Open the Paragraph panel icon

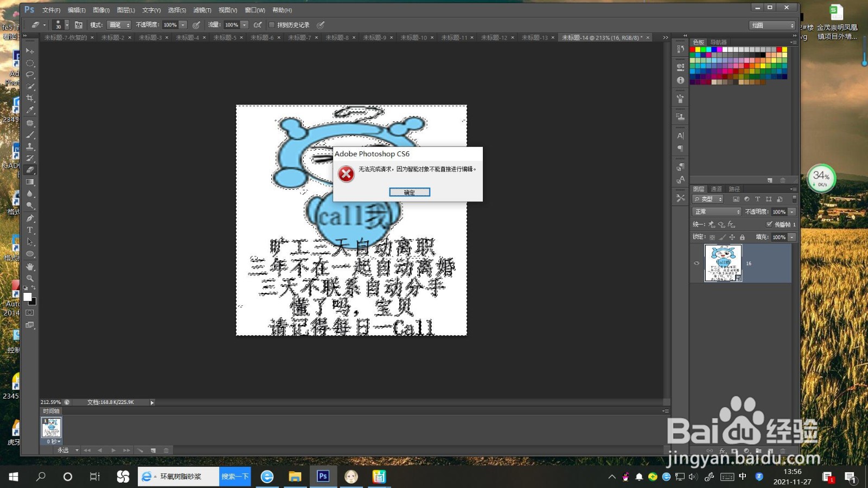tap(680, 149)
